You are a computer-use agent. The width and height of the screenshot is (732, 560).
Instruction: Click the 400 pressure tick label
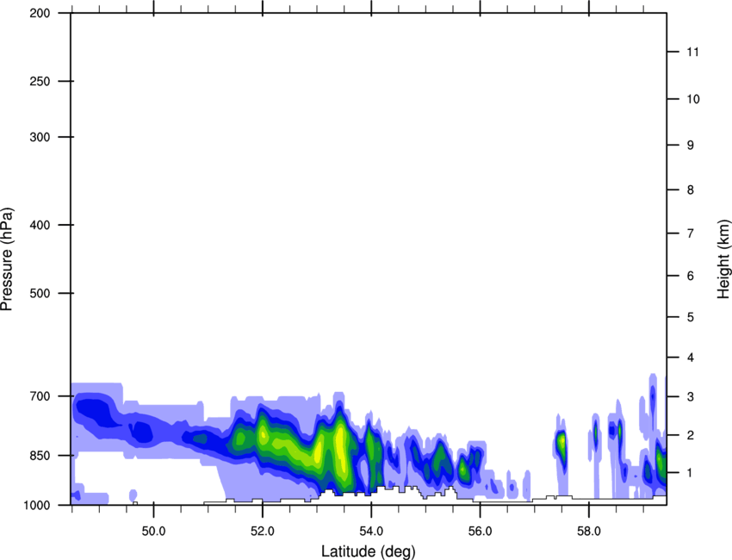pyautogui.click(x=40, y=225)
